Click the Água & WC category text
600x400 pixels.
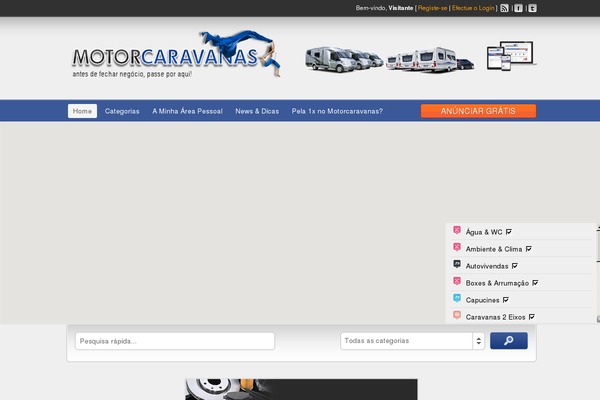point(484,232)
